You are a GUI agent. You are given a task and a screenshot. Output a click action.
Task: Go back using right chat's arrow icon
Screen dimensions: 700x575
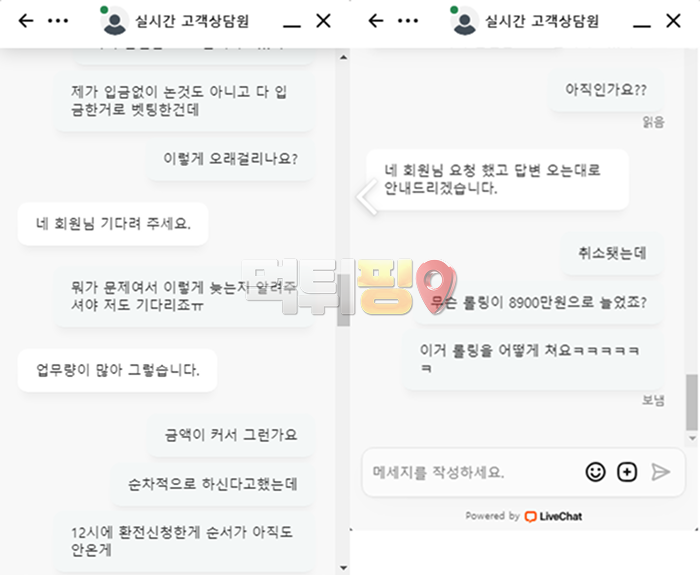pos(376,21)
